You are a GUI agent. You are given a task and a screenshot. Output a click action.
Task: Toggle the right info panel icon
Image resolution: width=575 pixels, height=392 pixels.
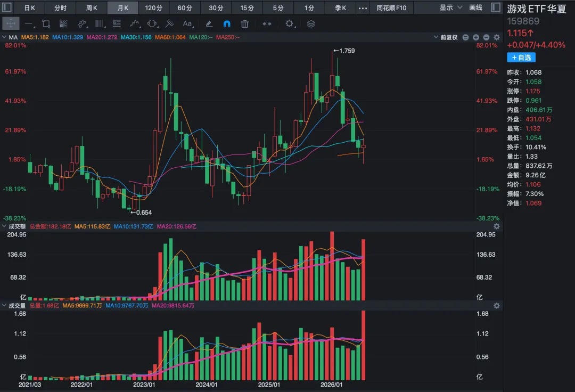pos(496,7)
